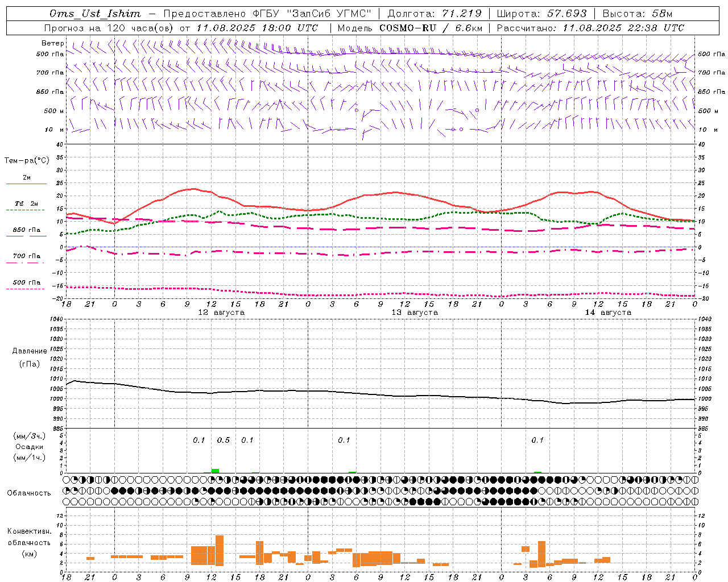
Task: Click the (км) unit label
Action: pos(30,554)
